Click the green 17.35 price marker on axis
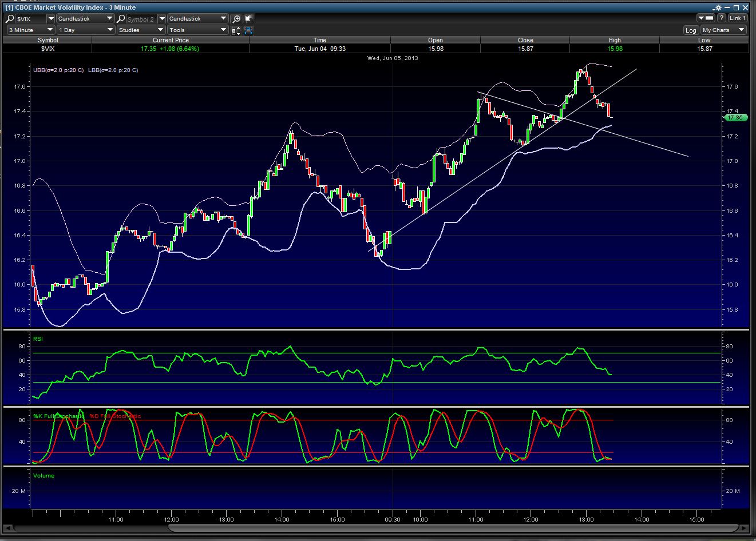 point(735,117)
